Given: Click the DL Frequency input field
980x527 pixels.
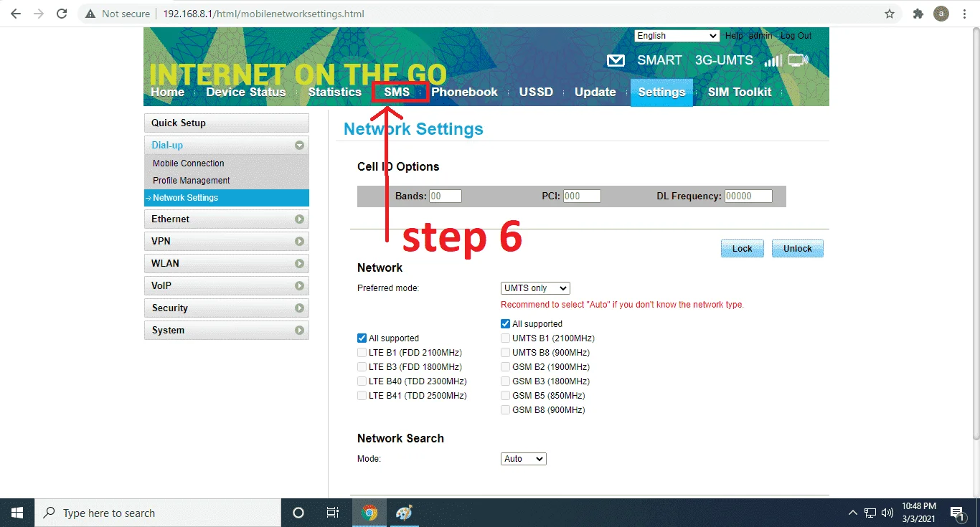Looking at the screenshot, I should tap(748, 196).
